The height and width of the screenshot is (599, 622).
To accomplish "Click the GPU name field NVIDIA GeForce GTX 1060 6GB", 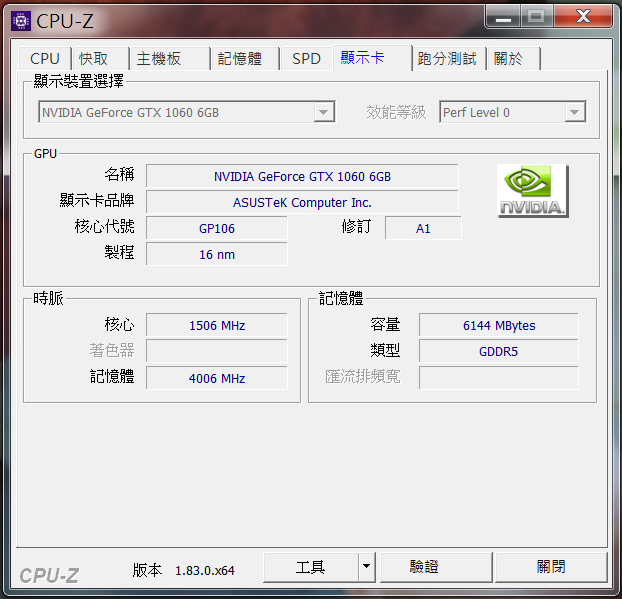I will pos(302,176).
